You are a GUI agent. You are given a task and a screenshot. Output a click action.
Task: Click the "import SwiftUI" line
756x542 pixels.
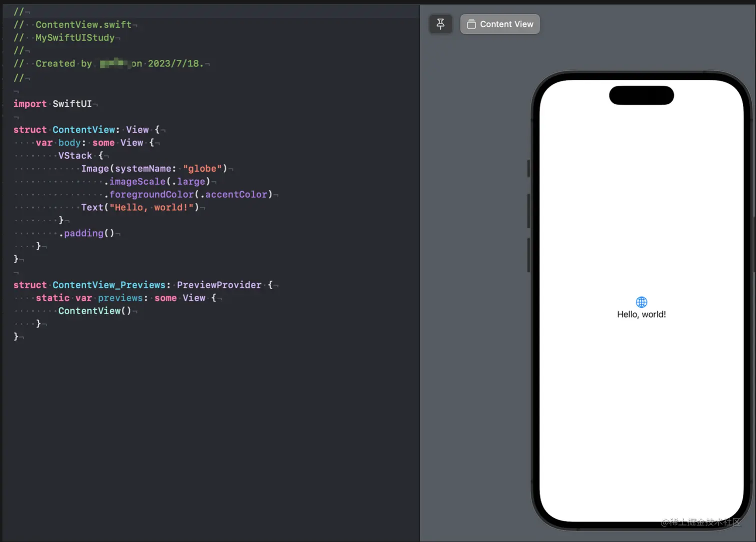coord(52,104)
